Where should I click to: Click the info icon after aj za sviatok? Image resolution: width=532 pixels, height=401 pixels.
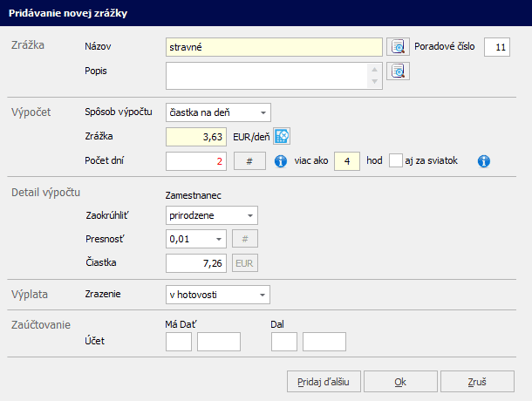485,161
